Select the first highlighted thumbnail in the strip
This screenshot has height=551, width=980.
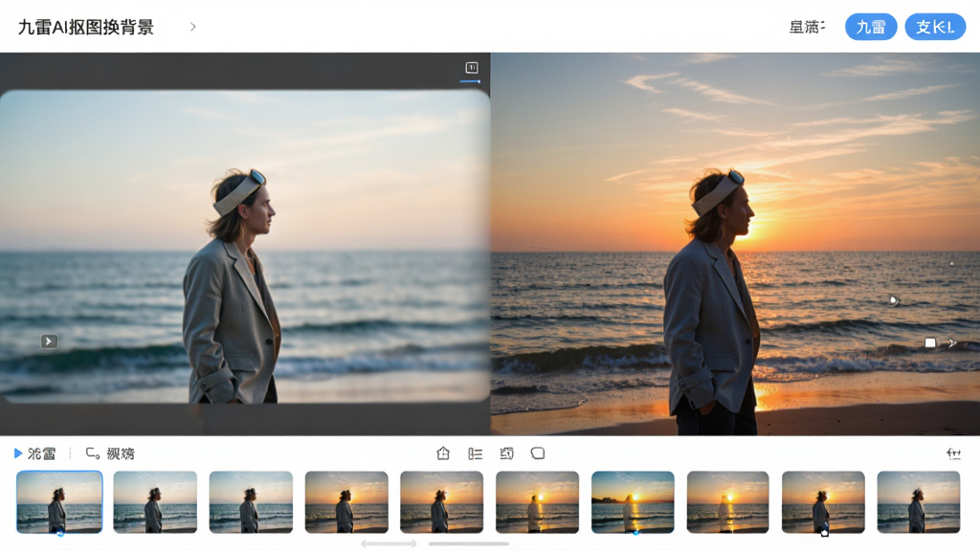click(x=59, y=502)
